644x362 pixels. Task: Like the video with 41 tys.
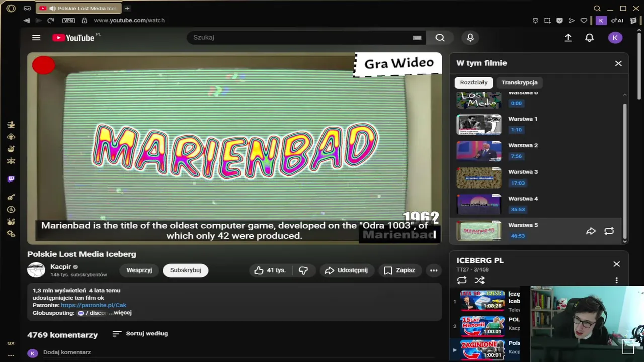[x=270, y=270]
